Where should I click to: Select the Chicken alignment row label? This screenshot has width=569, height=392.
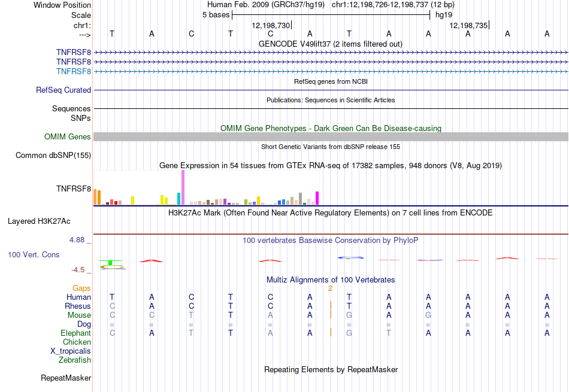(77, 342)
